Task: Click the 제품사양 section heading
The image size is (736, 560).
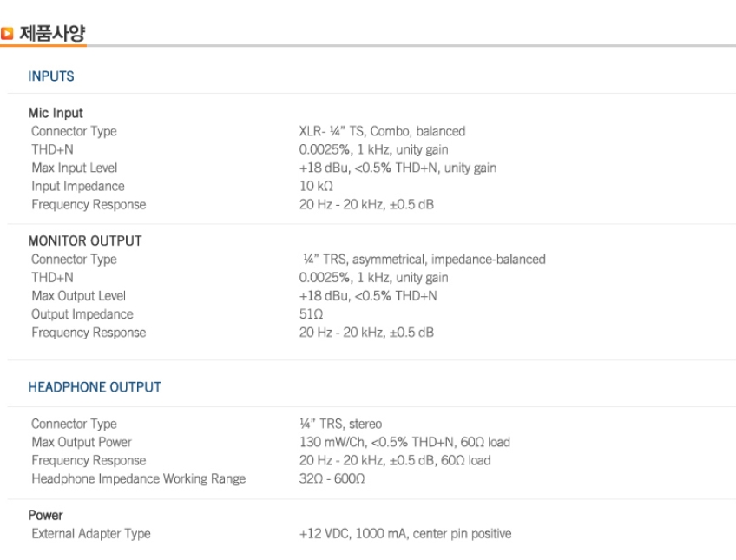Action: (x=52, y=34)
